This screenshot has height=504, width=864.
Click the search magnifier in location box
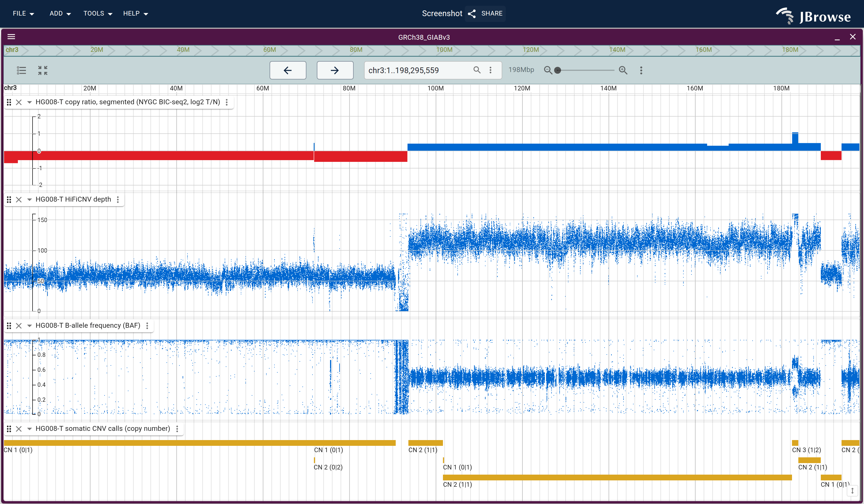pos(477,70)
